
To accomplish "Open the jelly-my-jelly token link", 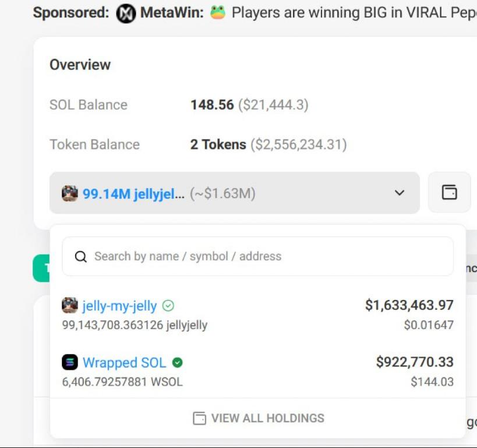I will [x=119, y=306].
